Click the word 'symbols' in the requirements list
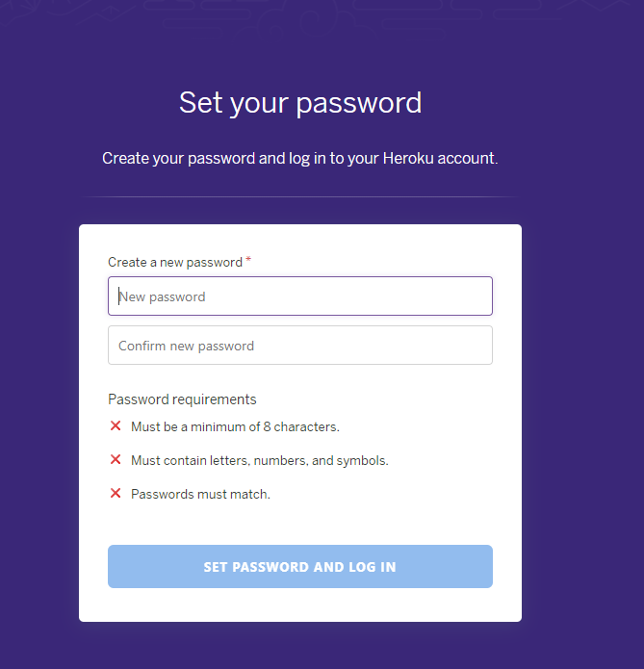Image resolution: width=644 pixels, height=669 pixels. tap(361, 460)
